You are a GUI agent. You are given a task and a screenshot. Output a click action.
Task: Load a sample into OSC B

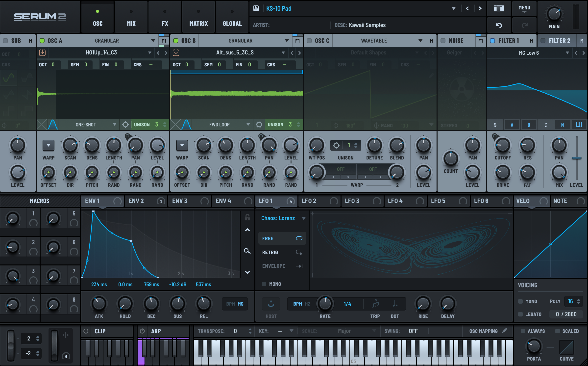pos(176,52)
